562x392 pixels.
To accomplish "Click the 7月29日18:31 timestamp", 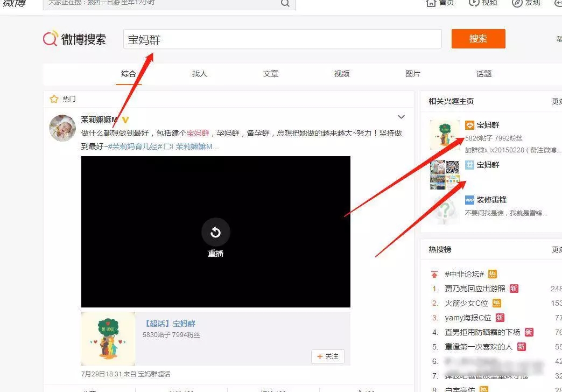I will coord(101,374).
